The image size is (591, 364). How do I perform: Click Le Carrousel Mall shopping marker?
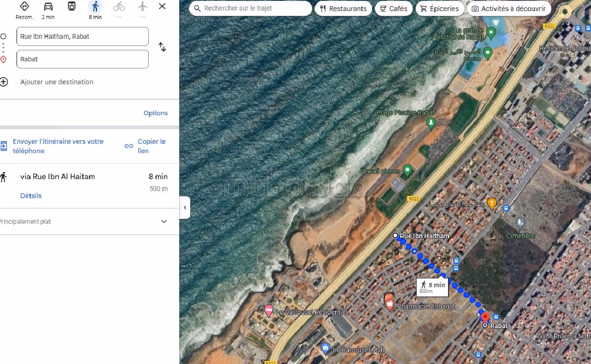(326, 349)
